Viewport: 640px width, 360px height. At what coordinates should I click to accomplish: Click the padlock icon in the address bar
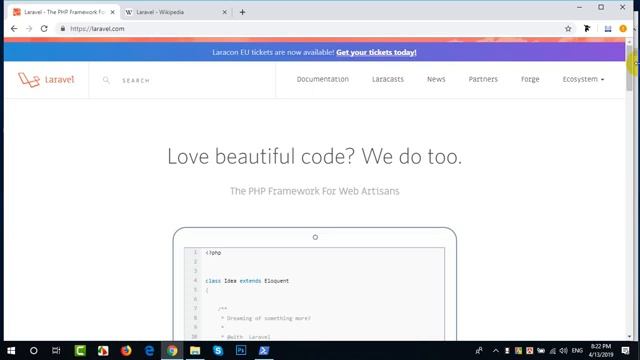62,29
